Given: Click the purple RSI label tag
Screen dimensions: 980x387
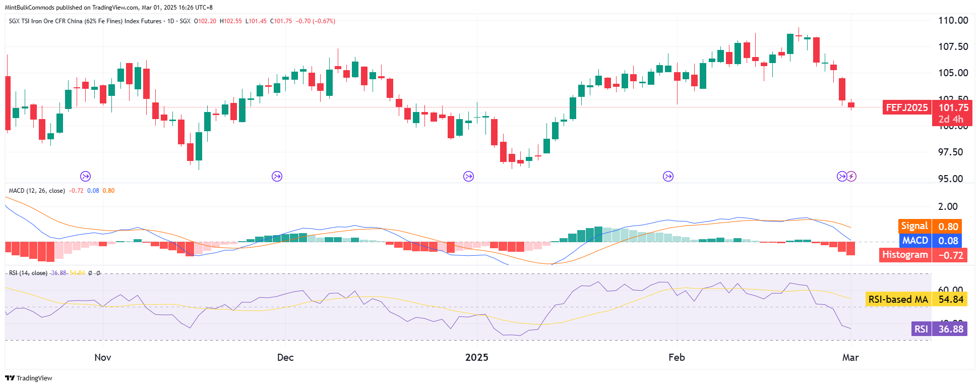Looking at the screenshot, I should pos(921,329).
